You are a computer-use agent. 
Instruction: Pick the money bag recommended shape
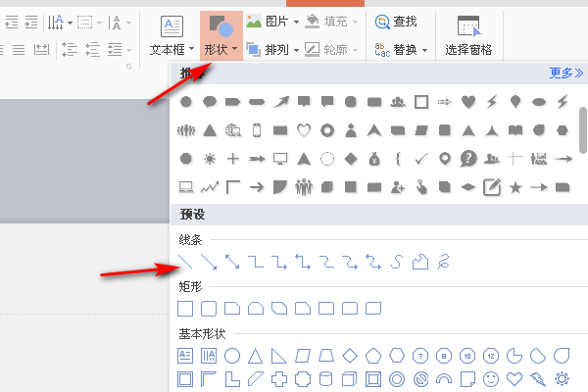coord(374,159)
